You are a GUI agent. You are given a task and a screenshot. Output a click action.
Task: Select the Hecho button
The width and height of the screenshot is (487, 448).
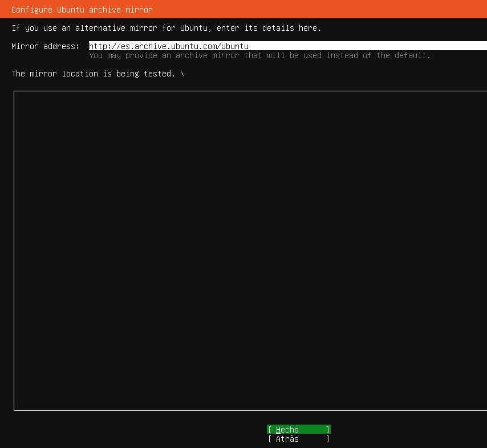(x=298, y=429)
